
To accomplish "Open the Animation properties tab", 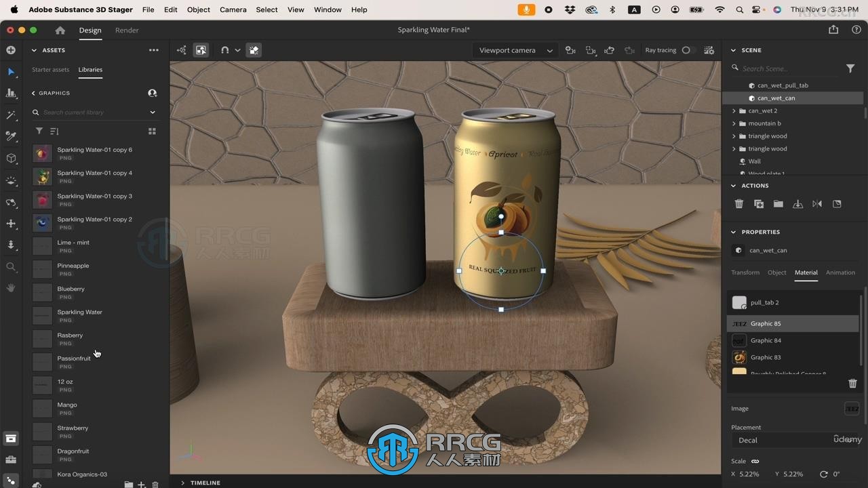I will click(x=840, y=272).
